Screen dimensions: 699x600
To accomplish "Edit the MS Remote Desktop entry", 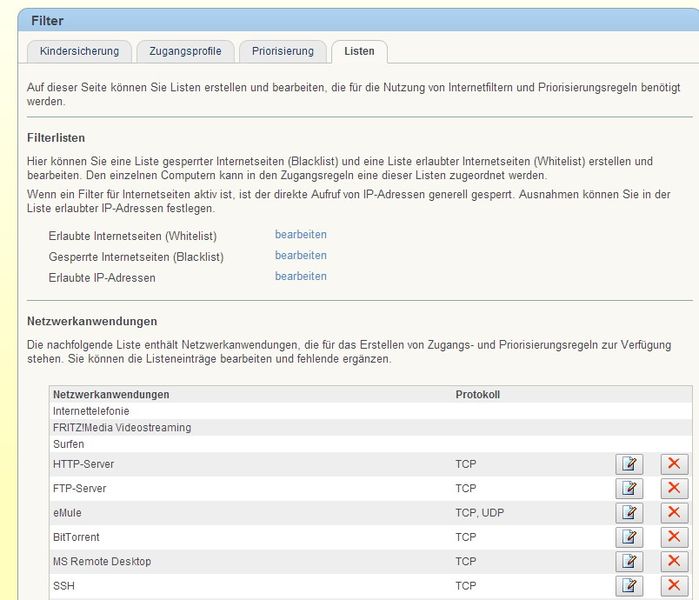I will click(629, 562).
